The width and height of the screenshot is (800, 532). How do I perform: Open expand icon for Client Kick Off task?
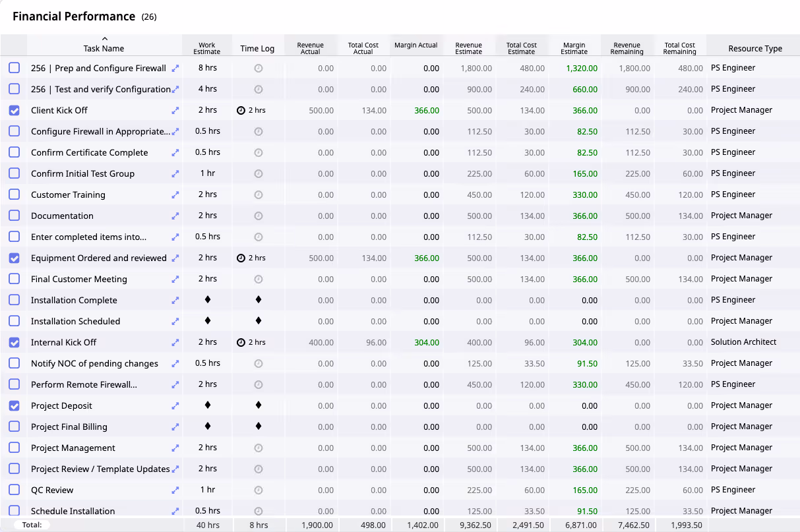click(x=175, y=111)
